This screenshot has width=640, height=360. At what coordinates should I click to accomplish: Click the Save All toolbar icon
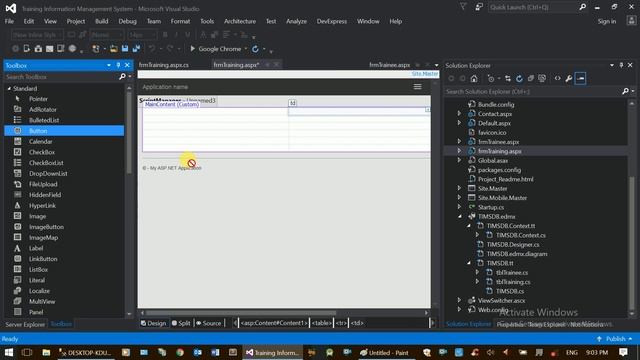pyautogui.click(x=136, y=49)
